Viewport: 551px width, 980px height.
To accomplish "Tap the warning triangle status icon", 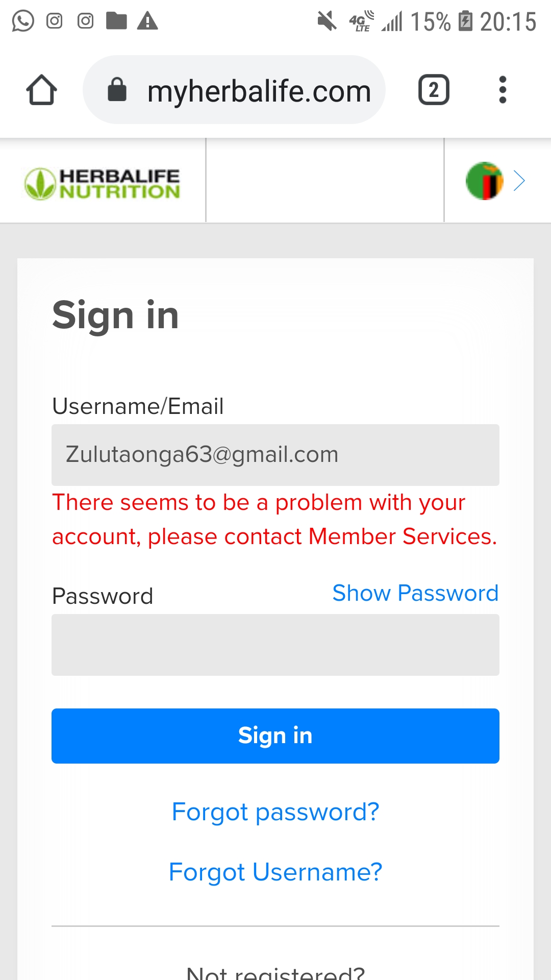I will click(x=147, y=21).
